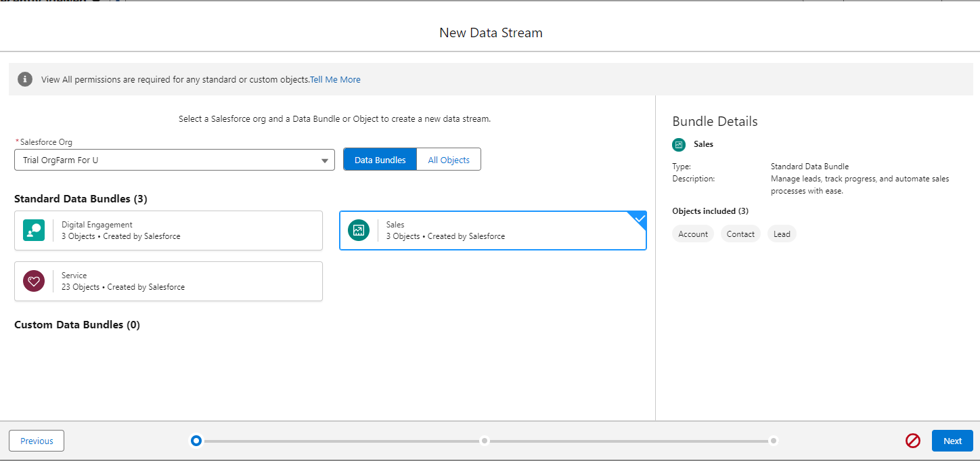This screenshot has height=461, width=980.
Task: Click the Sales icon in Bundle Details
Action: [679, 144]
